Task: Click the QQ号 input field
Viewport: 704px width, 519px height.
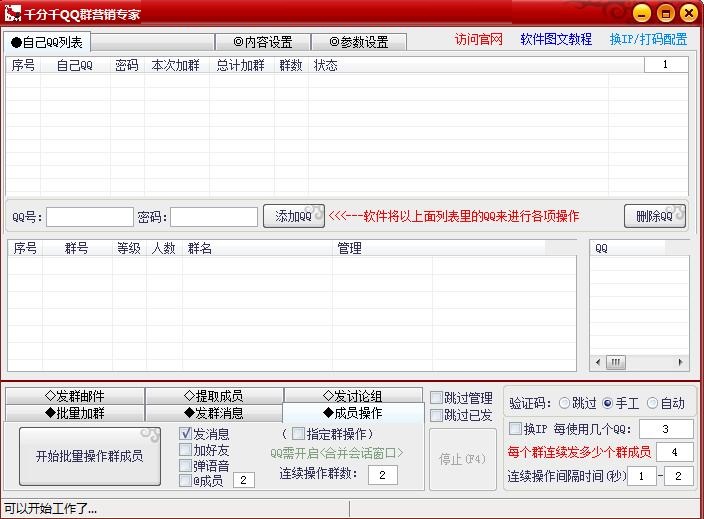Action: [x=90, y=217]
